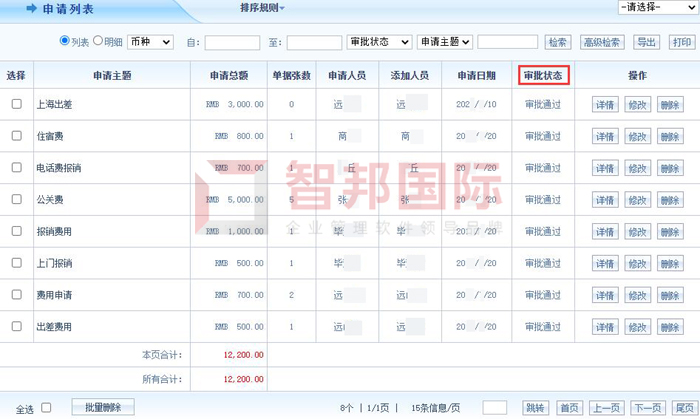Click the 申请主题 column header
This screenshot has height=419, width=700.
point(112,75)
